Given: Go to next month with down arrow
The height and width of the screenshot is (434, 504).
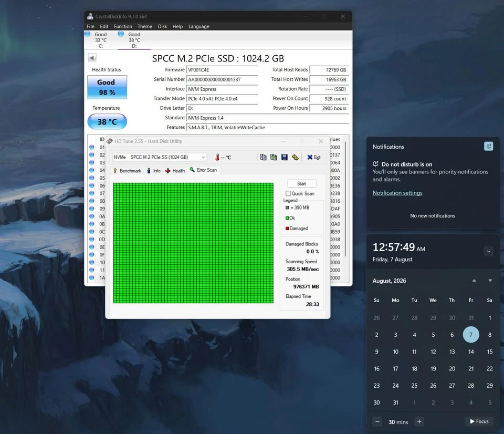Looking at the screenshot, I should [490, 281].
